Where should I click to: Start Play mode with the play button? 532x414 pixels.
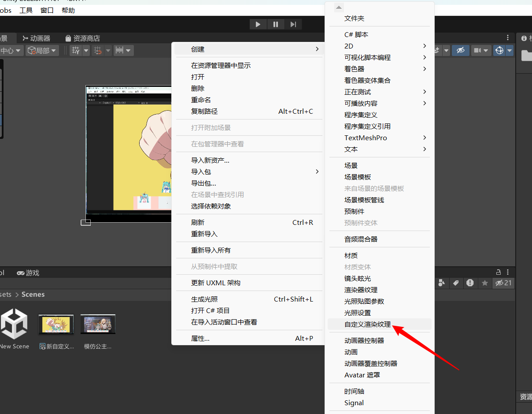258,24
